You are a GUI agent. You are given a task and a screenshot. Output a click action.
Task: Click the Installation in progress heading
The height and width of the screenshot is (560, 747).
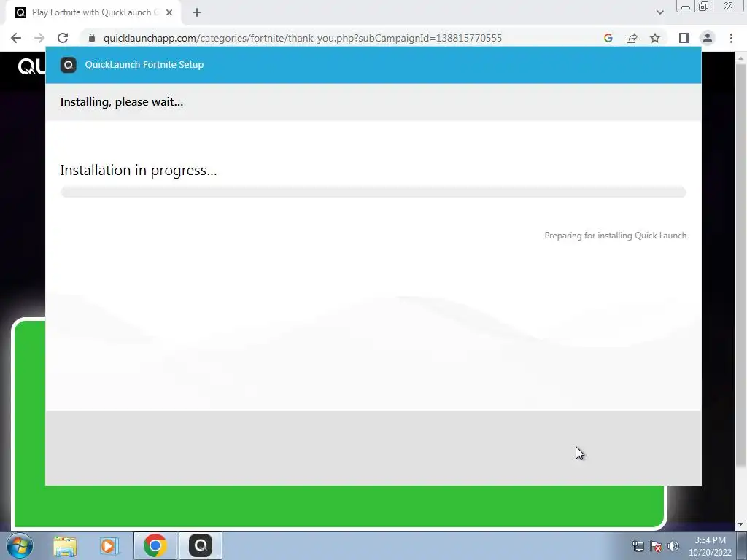click(x=139, y=171)
